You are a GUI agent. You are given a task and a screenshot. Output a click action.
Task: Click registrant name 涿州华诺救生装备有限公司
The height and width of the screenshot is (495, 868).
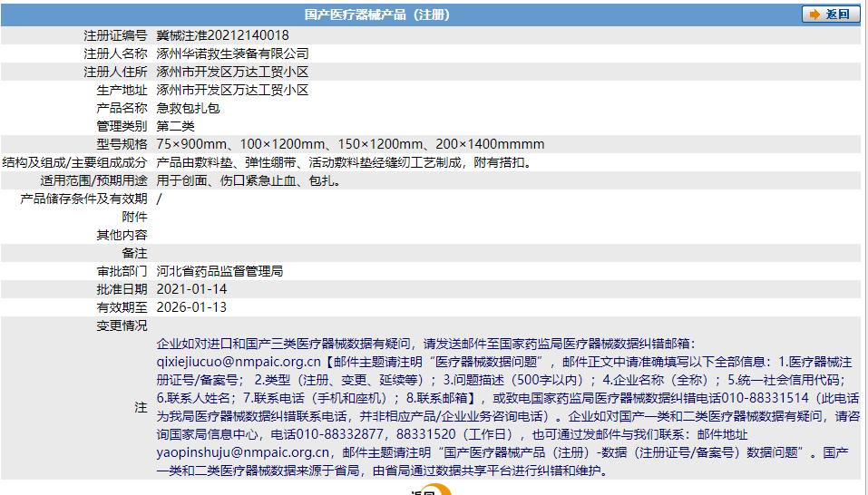point(232,53)
